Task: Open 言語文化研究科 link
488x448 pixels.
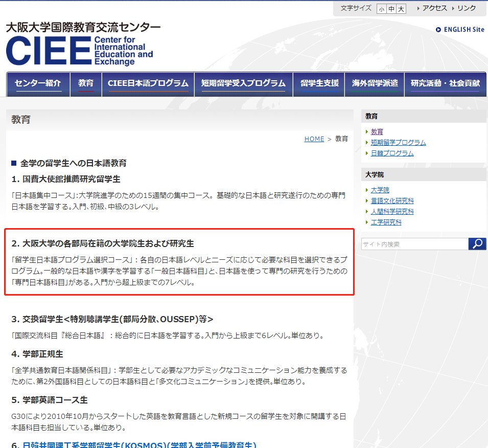Action: pos(392,201)
